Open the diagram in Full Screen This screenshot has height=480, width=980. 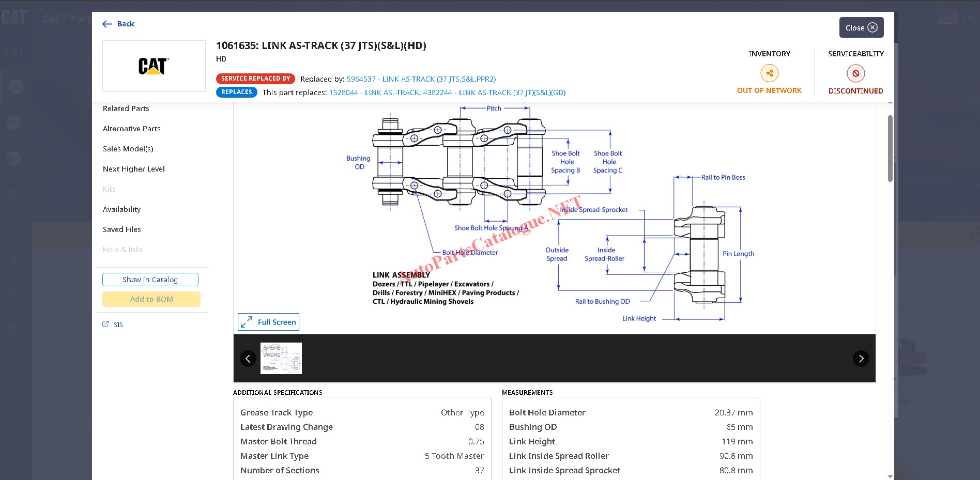[x=268, y=322]
